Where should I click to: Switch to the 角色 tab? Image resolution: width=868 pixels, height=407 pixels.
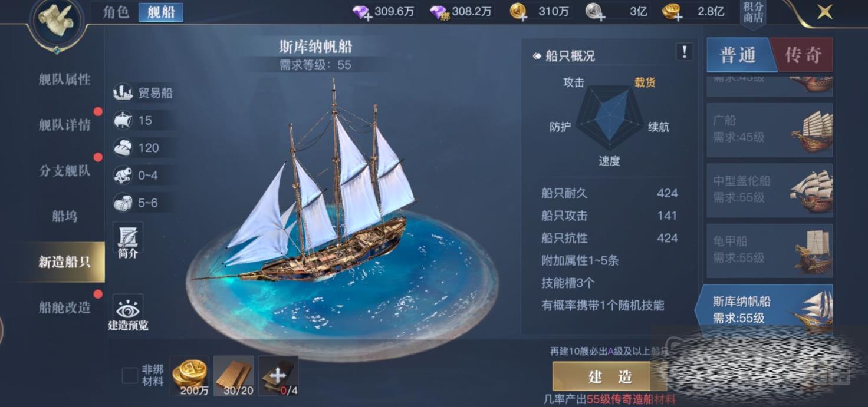point(116,12)
